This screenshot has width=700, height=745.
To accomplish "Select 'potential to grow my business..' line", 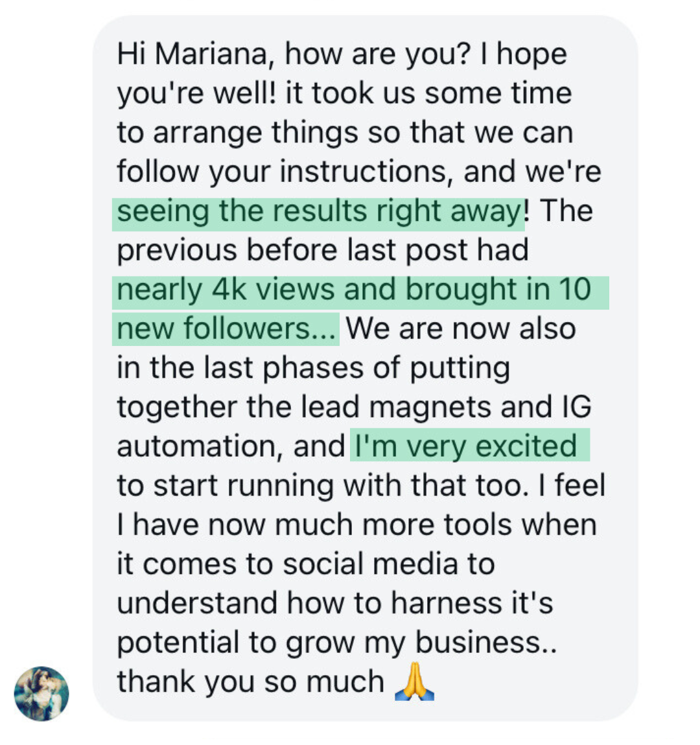I will (337, 643).
